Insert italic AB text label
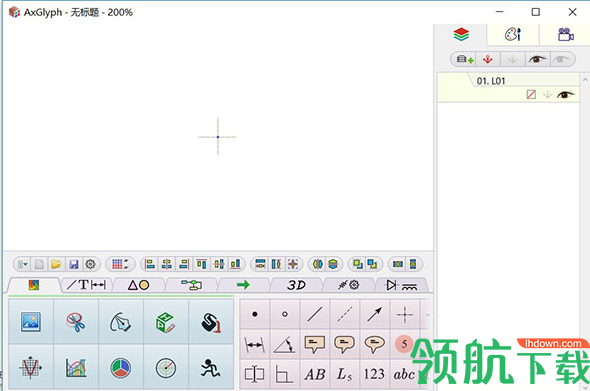Image resolution: width=590 pixels, height=391 pixels. coord(315,374)
